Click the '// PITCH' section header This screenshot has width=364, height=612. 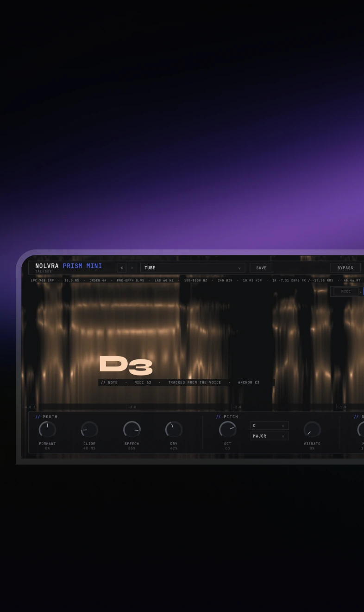[x=227, y=417]
